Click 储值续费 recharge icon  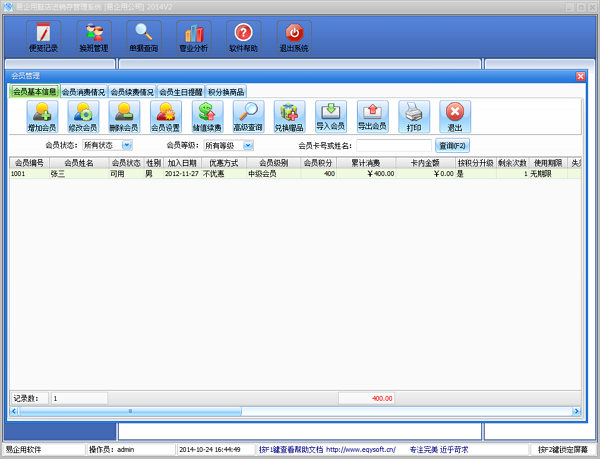(207, 117)
